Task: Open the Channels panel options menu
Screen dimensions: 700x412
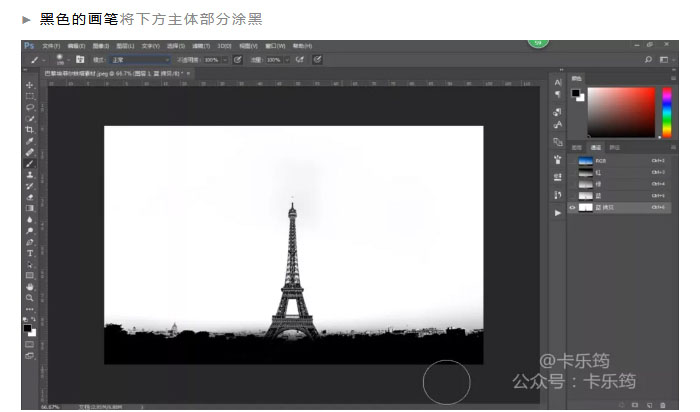Action: pyautogui.click(x=673, y=147)
